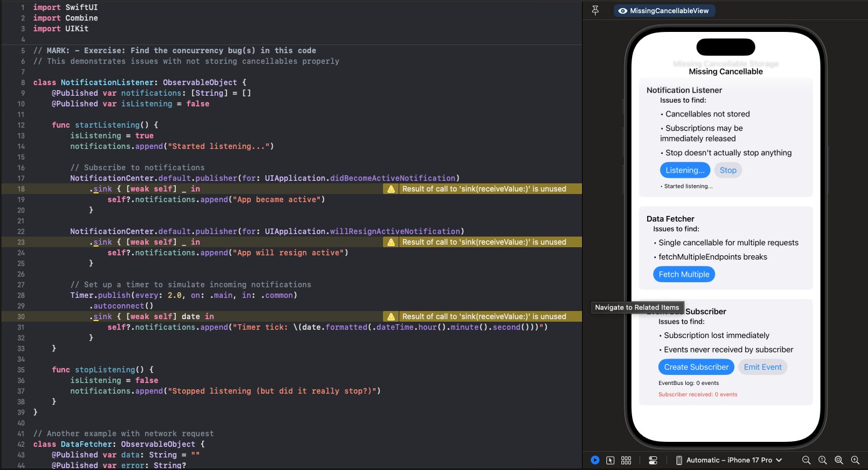
Task: Click the warning icon on line 18
Action: pos(391,188)
